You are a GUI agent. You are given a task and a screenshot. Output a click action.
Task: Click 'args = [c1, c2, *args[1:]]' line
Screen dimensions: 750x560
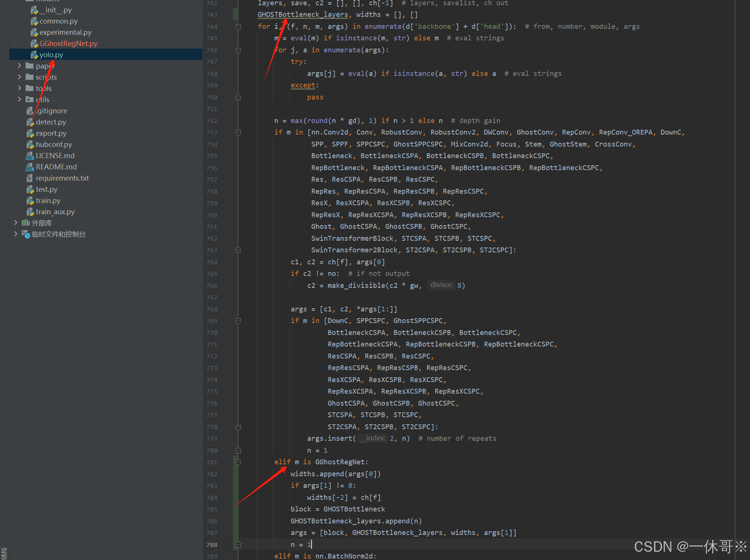tap(344, 310)
